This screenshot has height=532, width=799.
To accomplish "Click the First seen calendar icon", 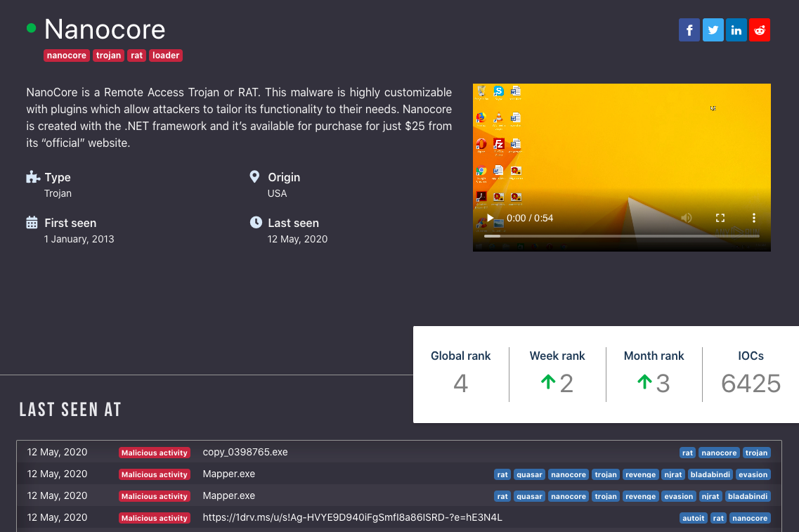I will point(32,223).
